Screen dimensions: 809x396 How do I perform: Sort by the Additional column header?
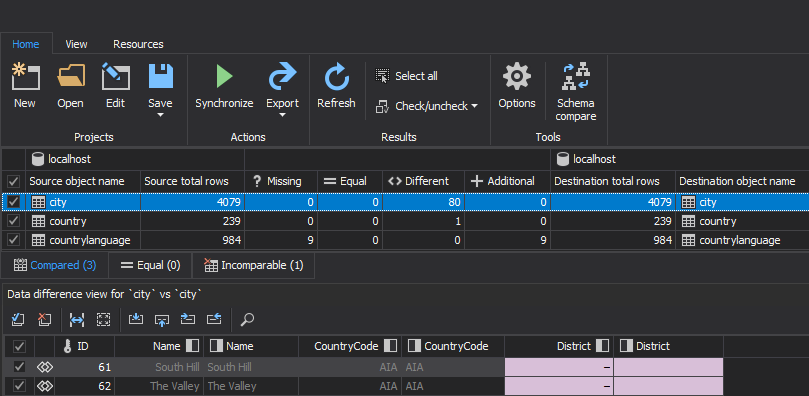[507, 182]
